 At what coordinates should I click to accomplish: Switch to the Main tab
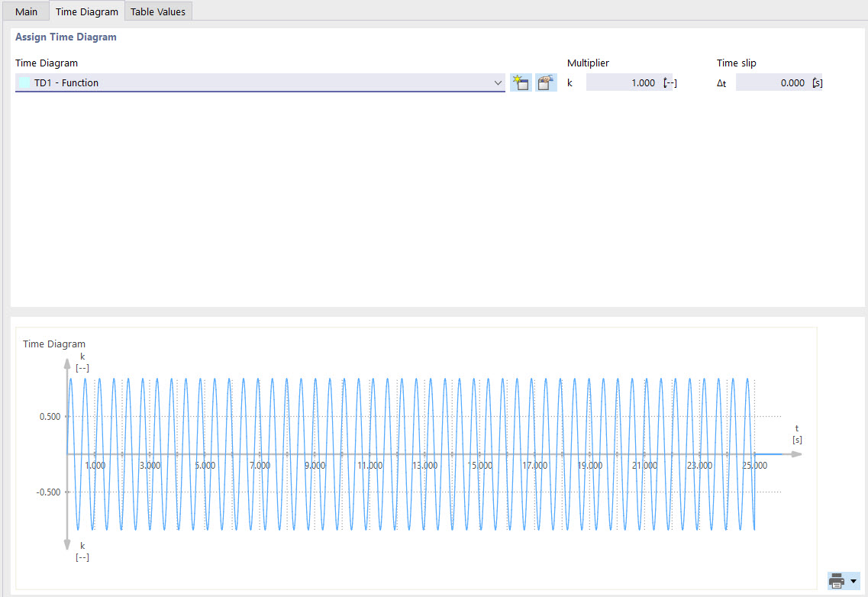click(26, 11)
